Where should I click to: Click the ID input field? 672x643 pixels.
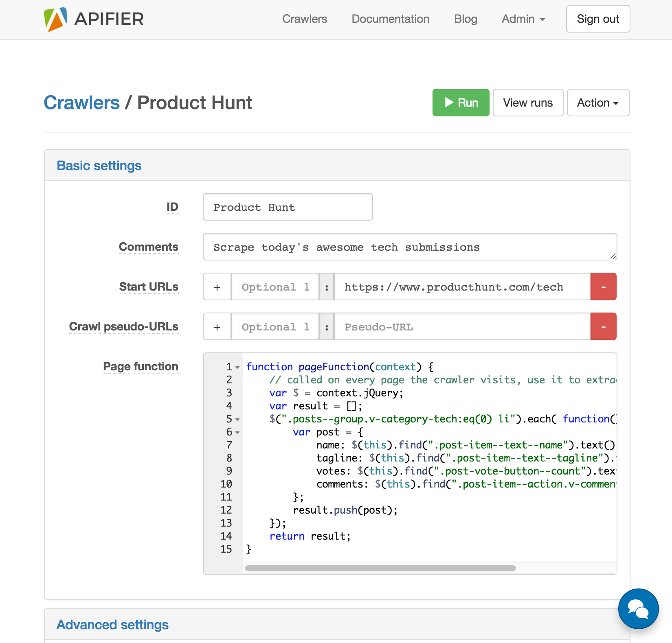(x=288, y=207)
